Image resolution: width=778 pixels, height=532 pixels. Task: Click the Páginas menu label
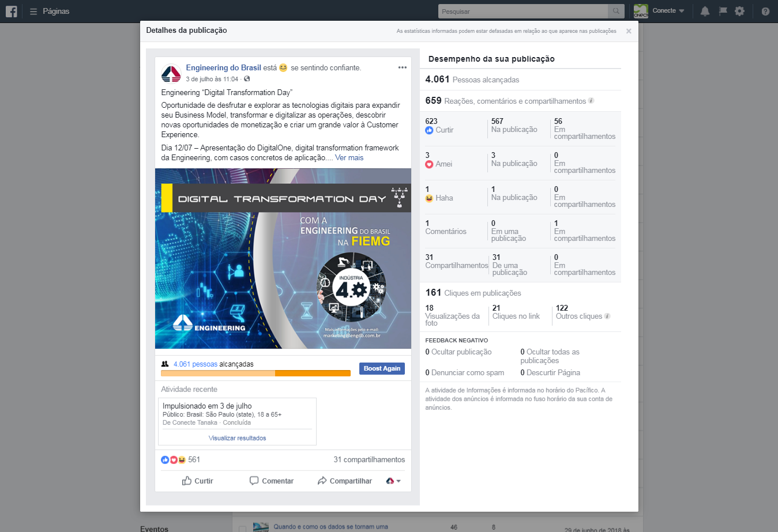[x=56, y=12]
